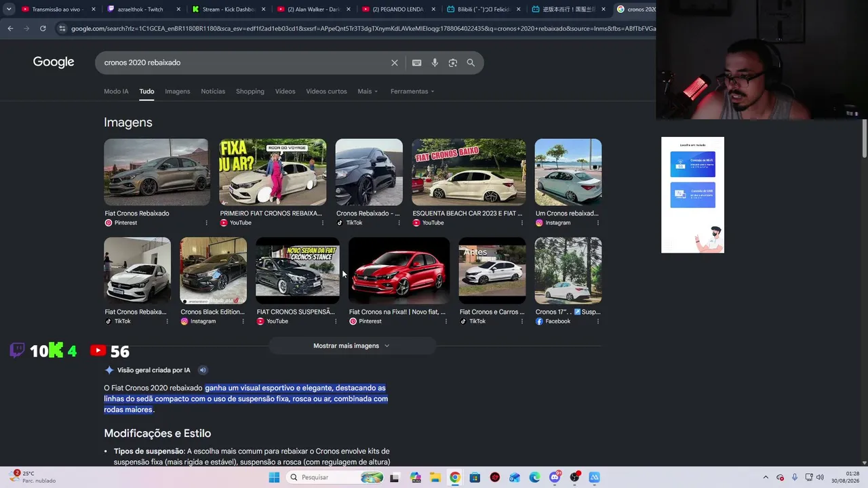Open Microsoft Store from the taskbar
This screenshot has height=488, width=868.
[x=475, y=477]
